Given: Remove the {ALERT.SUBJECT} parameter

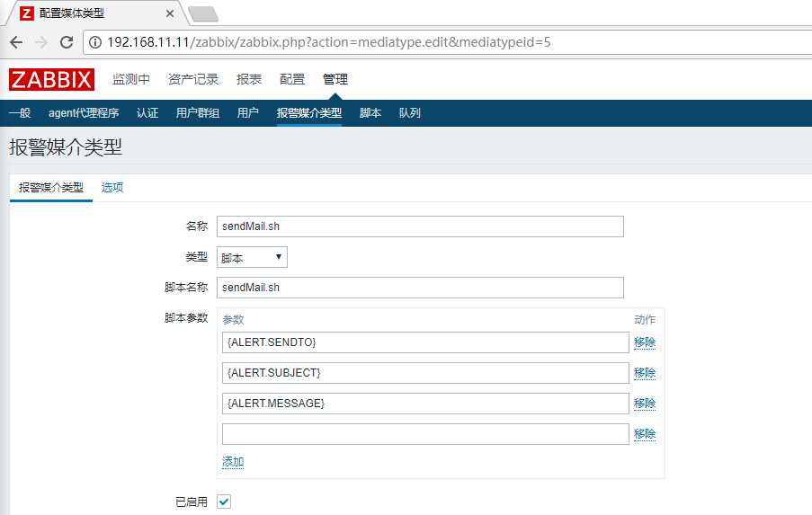Looking at the screenshot, I should pyautogui.click(x=645, y=373).
